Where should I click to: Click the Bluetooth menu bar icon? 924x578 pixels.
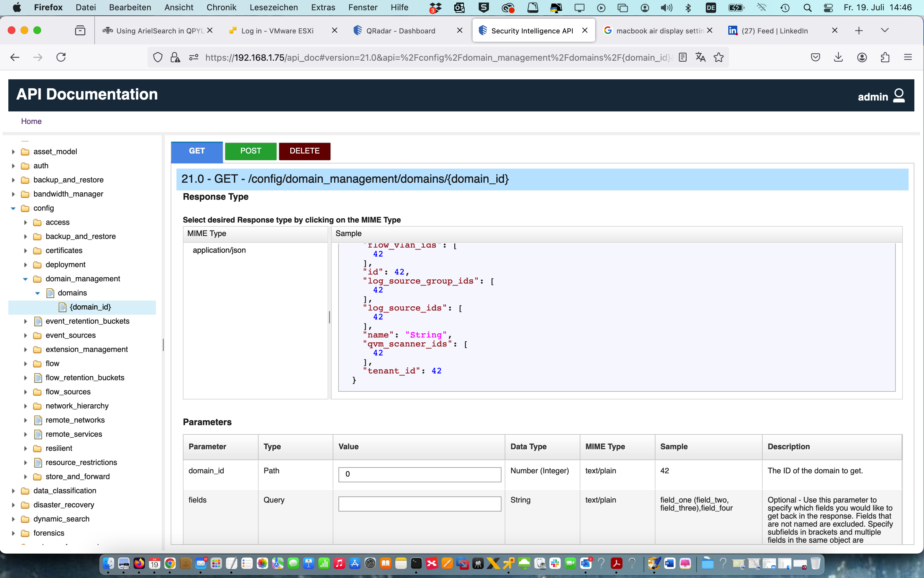(x=688, y=8)
